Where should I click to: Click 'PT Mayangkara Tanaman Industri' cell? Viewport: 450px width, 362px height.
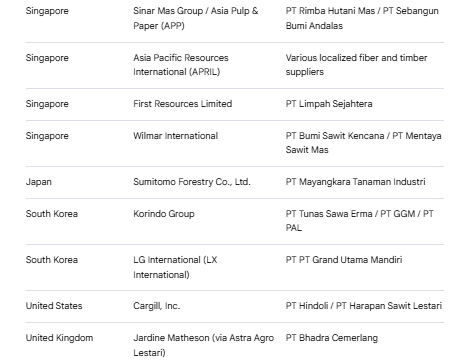(x=355, y=182)
